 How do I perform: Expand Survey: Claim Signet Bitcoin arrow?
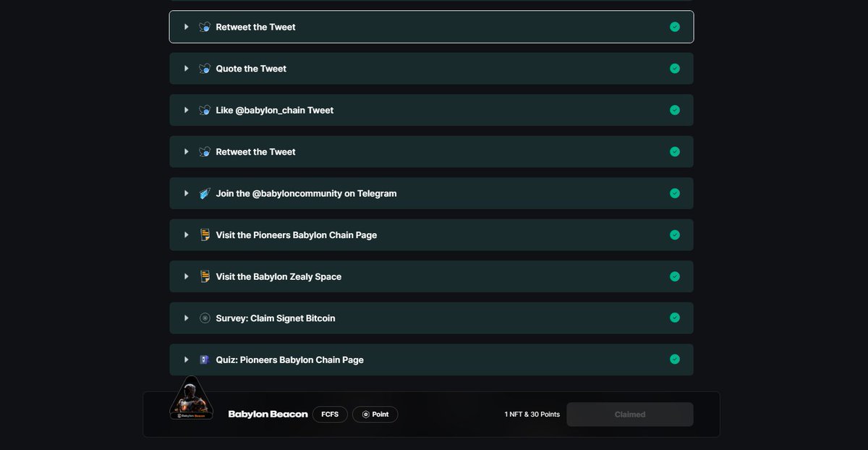(x=187, y=318)
